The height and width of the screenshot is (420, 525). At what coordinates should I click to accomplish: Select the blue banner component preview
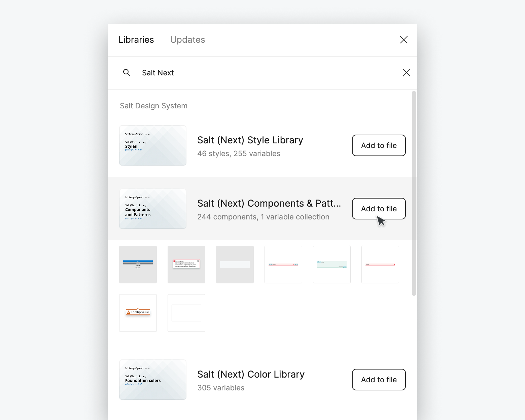[138, 265]
